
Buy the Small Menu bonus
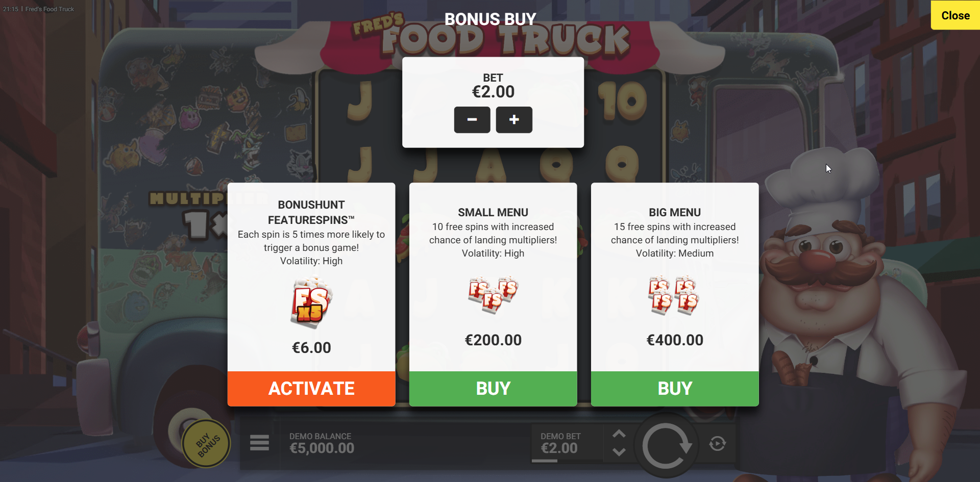click(x=493, y=389)
